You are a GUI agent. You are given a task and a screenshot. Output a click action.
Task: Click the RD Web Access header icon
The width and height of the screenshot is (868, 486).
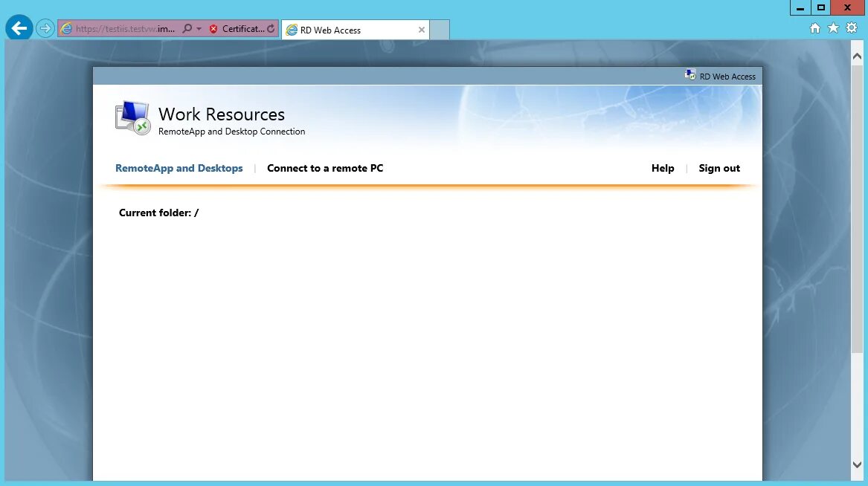point(690,74)
